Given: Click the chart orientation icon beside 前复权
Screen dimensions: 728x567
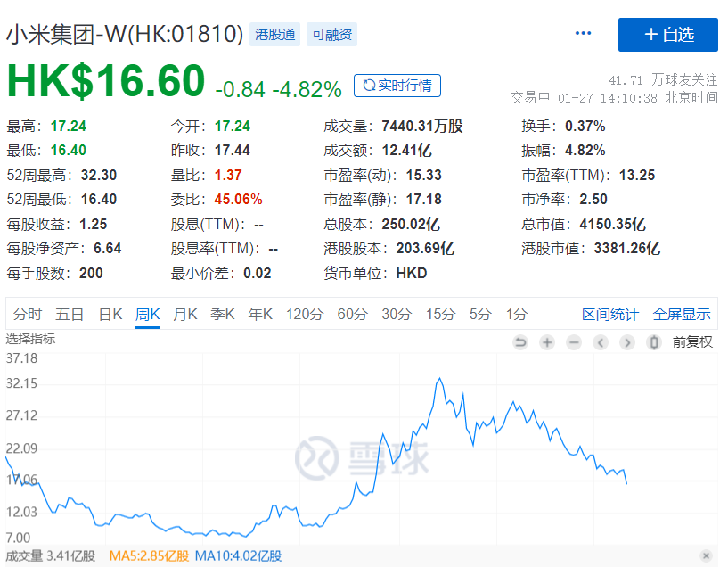Looking at the screenshot, I should pyautogui.click(x=654, y=342).
